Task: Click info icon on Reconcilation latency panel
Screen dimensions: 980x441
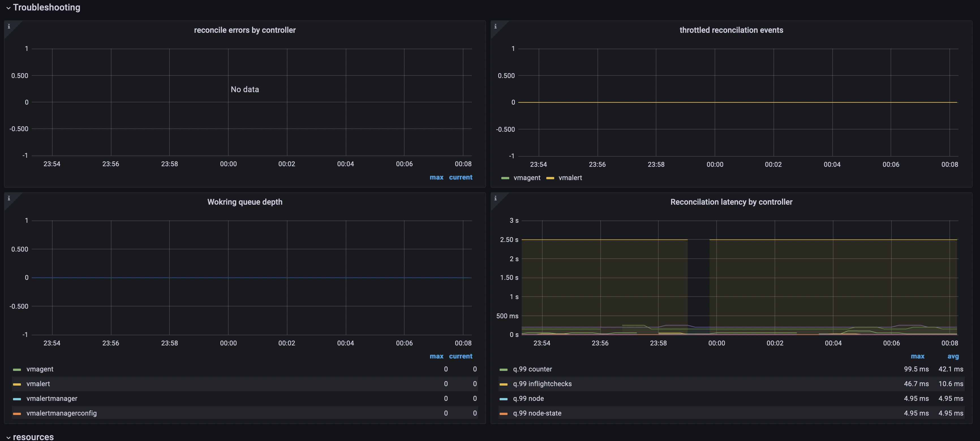Action: click(x=495, y=198)
